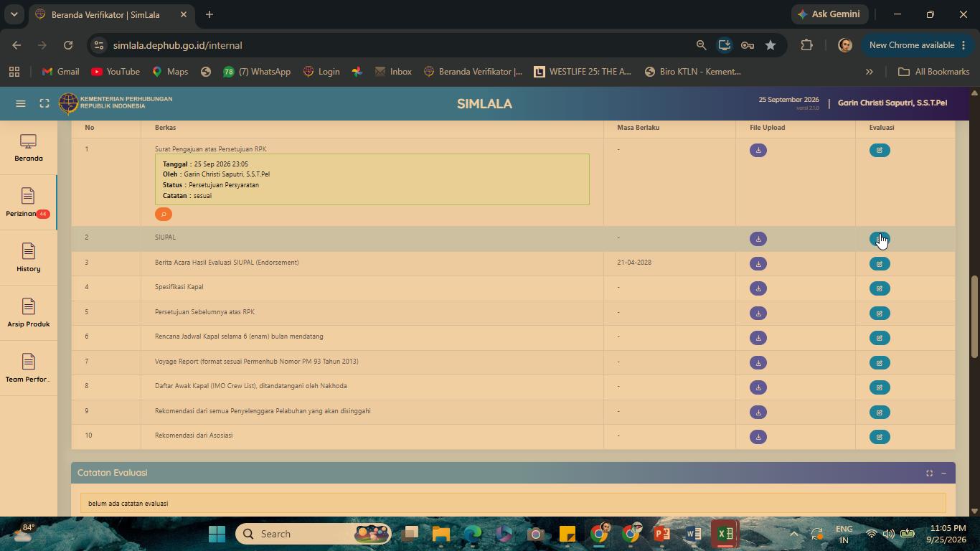This screenshot has width=980, height=551.
Task: Toggle fullscreen icon beside hamburger menu
Action: click(44, 103)
